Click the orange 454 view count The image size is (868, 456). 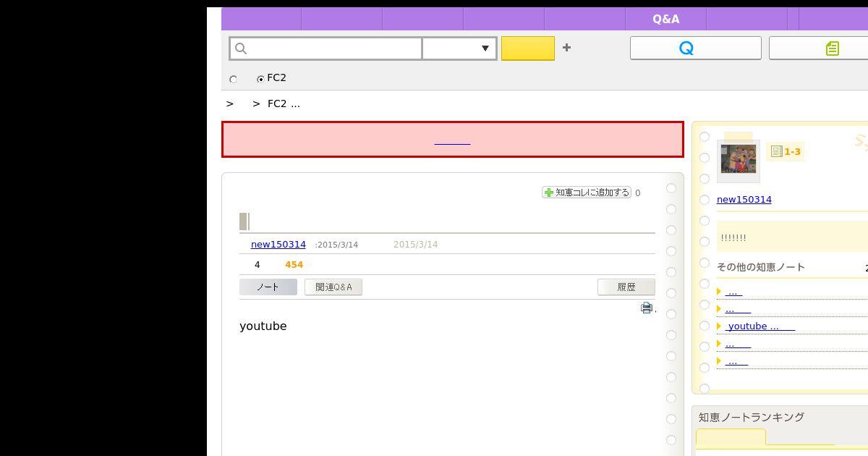(x=294, y=265)
